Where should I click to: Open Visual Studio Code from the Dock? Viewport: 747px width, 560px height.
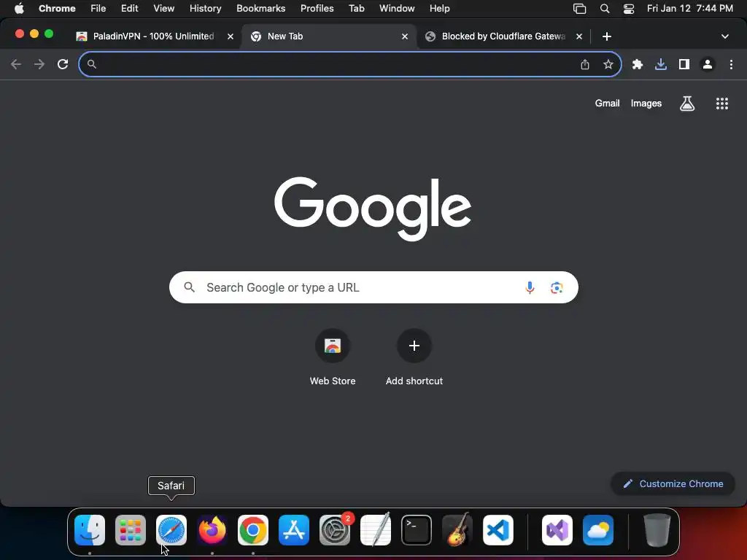tap(498, 530)
